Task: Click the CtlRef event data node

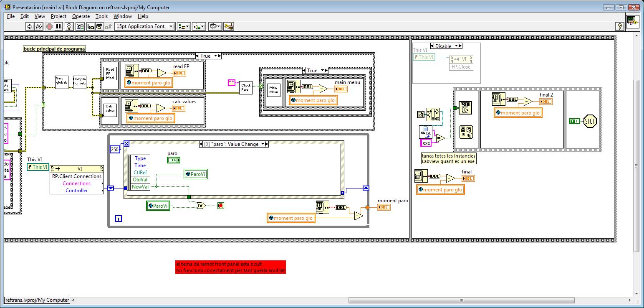Action: click(x=140, y=173)
